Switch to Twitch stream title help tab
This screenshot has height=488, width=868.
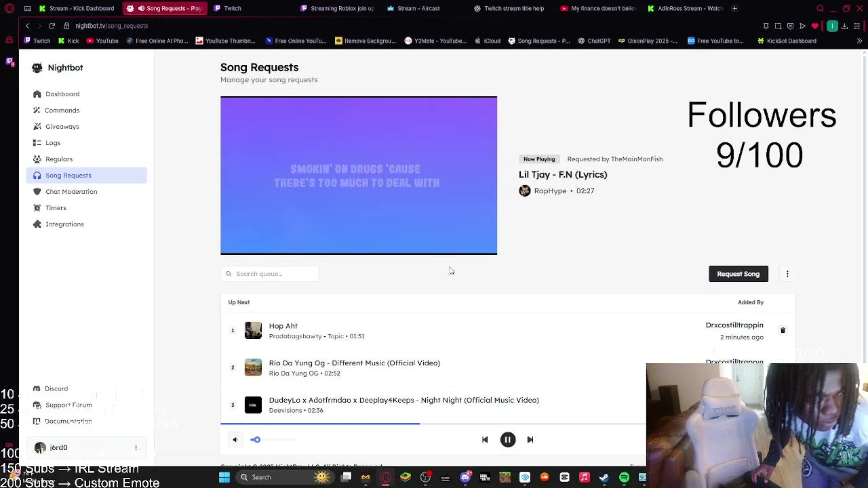(x=513, y=8)
